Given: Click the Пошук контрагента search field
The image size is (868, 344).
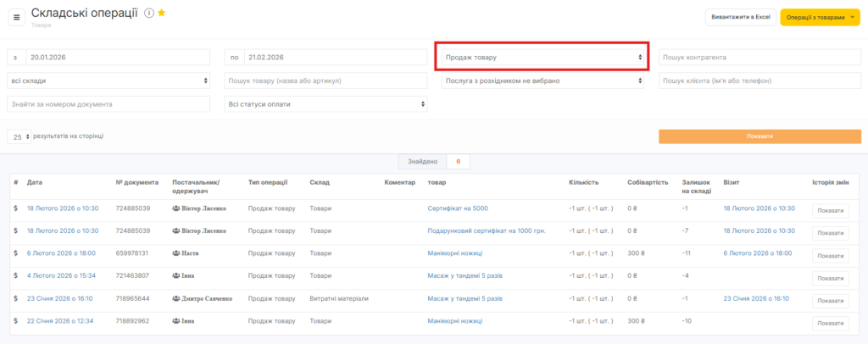Looking at the screenshot, I should 759,57.
